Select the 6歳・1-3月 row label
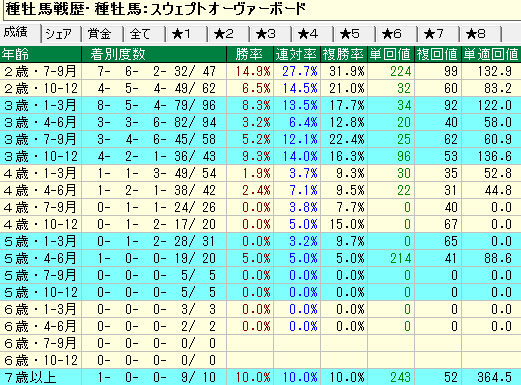This screenshot has height=385, width=521. 41,309
